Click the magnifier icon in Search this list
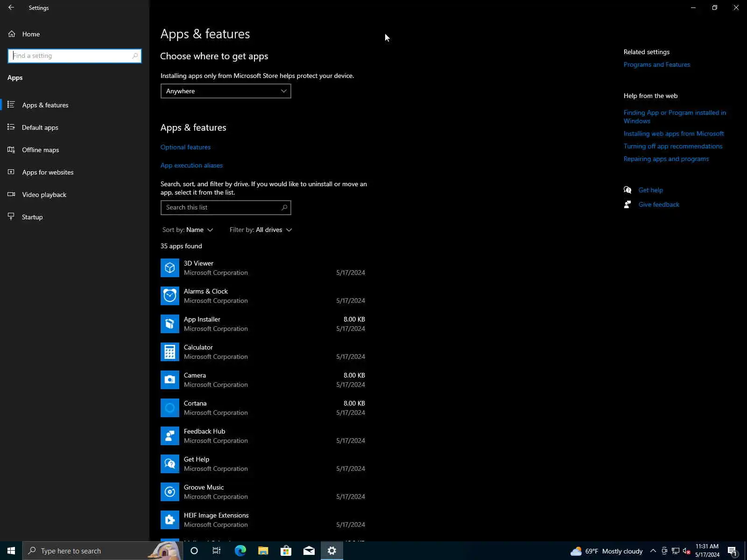This screenshot has width=747, height=560. 284,208
